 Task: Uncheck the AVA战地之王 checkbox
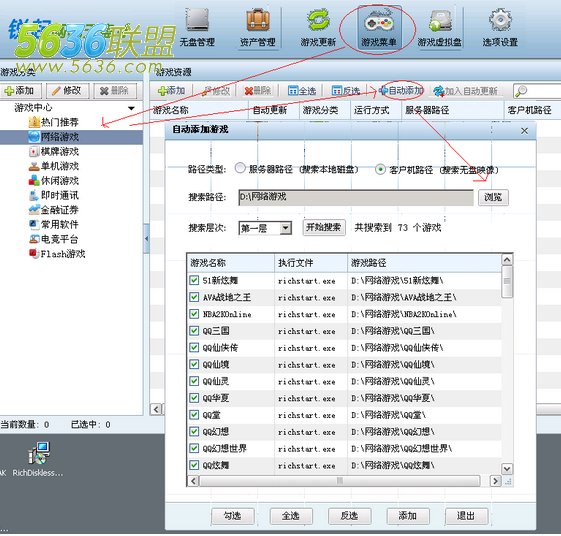click(x=194, y=297)
